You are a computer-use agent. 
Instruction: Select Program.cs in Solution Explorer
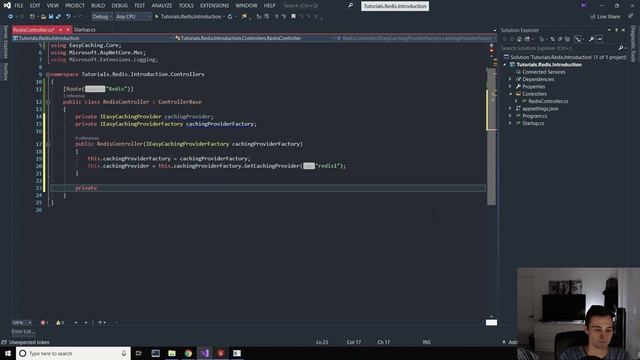tap(534, 116)
